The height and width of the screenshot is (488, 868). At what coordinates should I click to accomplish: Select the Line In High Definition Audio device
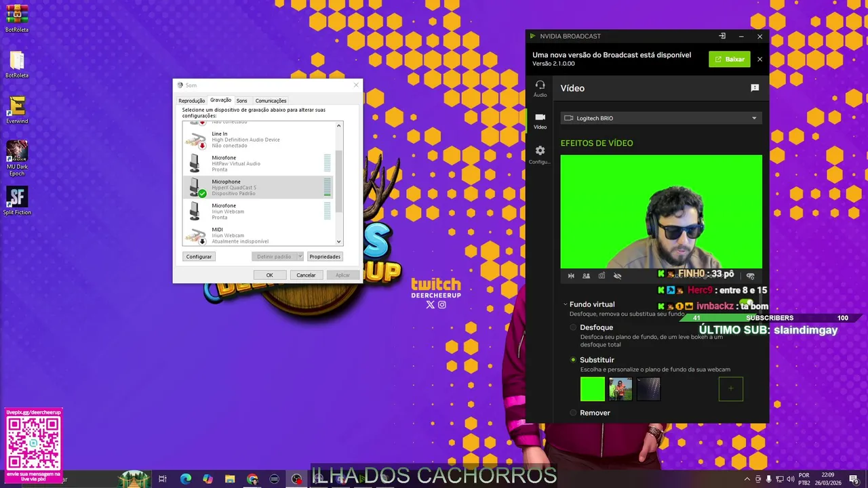pos(258,140)
